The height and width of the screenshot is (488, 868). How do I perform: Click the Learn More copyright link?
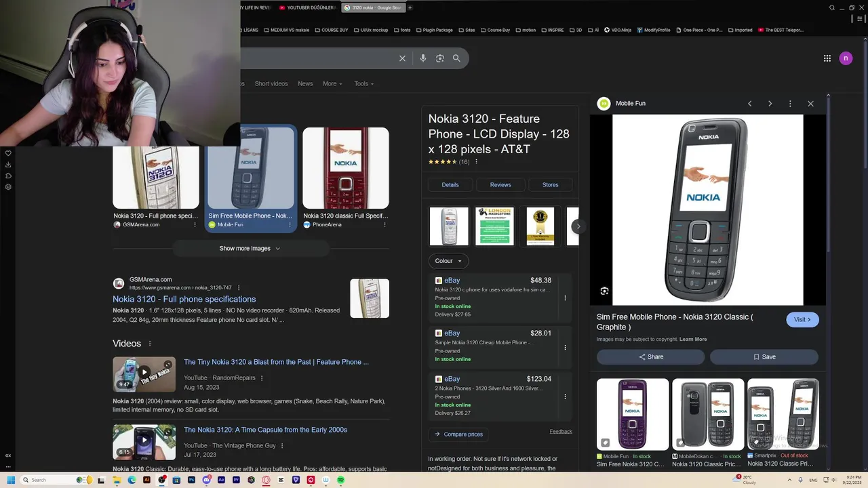point(693,339)
